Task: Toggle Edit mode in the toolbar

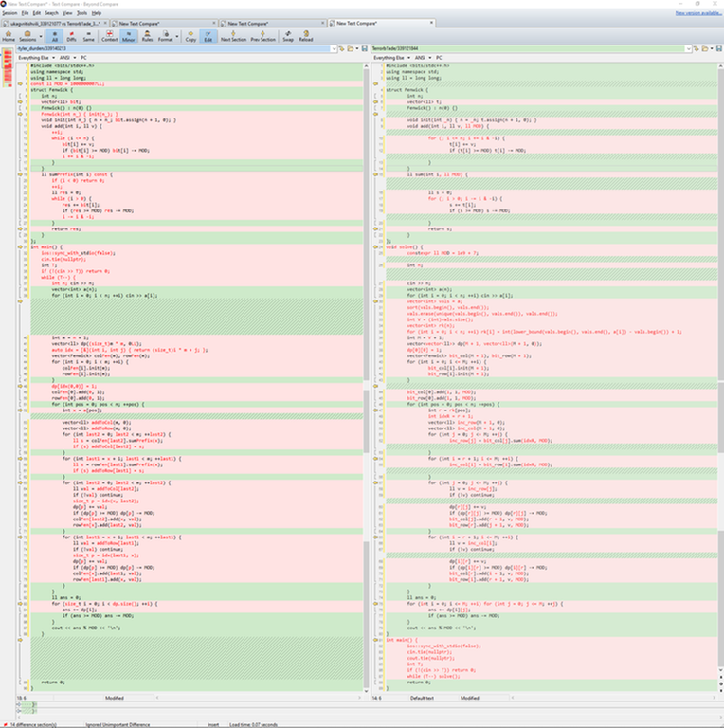Action: [209, 36]
